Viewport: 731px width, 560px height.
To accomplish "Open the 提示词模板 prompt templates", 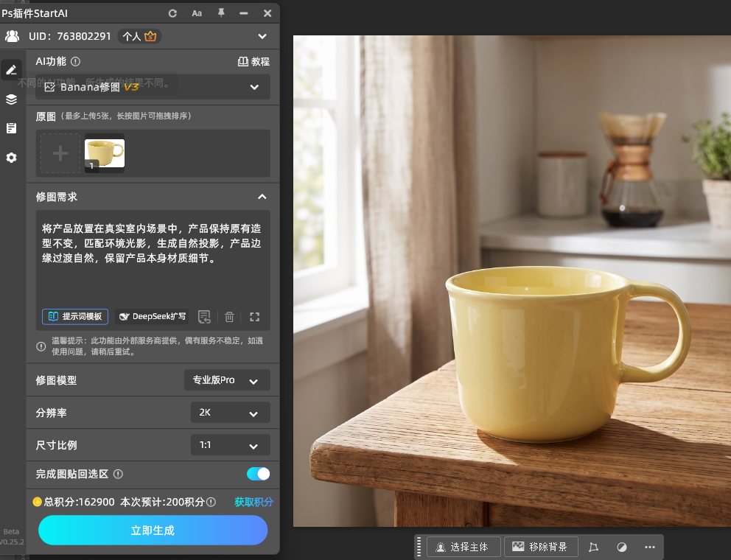I will [75, 317].
